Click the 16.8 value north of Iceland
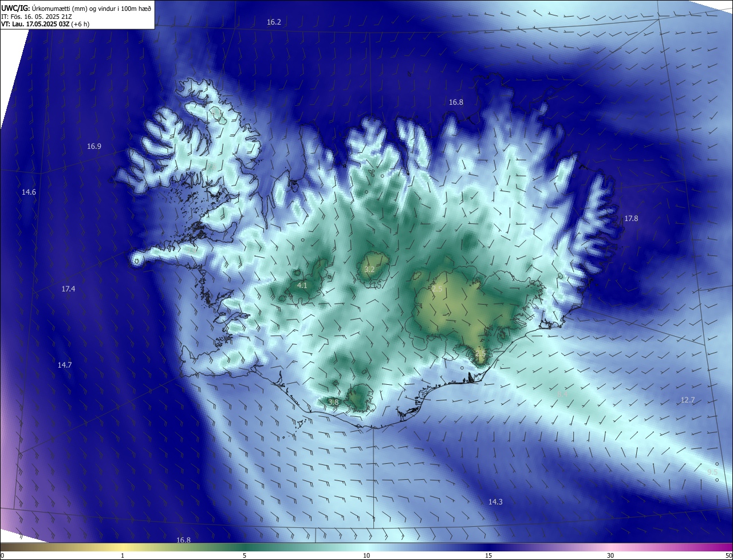 [x=456, y=102]
